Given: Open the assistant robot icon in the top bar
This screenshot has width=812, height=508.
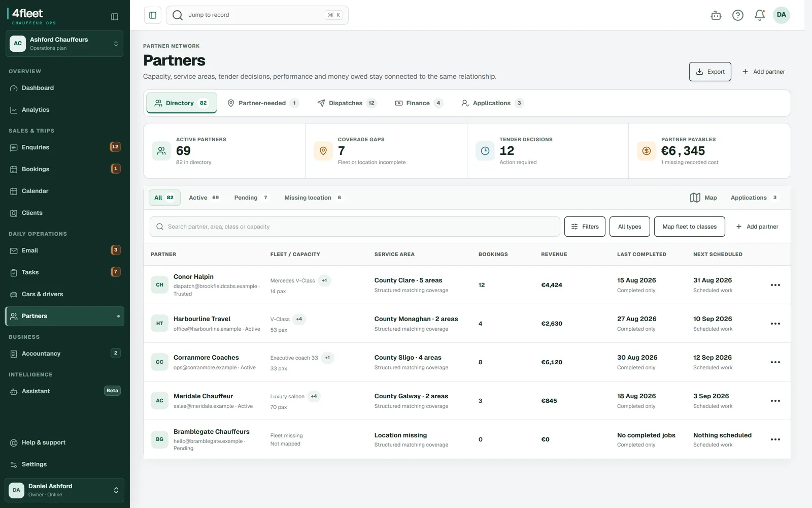Looking at the screenshot, I should [x=716, y=15].
